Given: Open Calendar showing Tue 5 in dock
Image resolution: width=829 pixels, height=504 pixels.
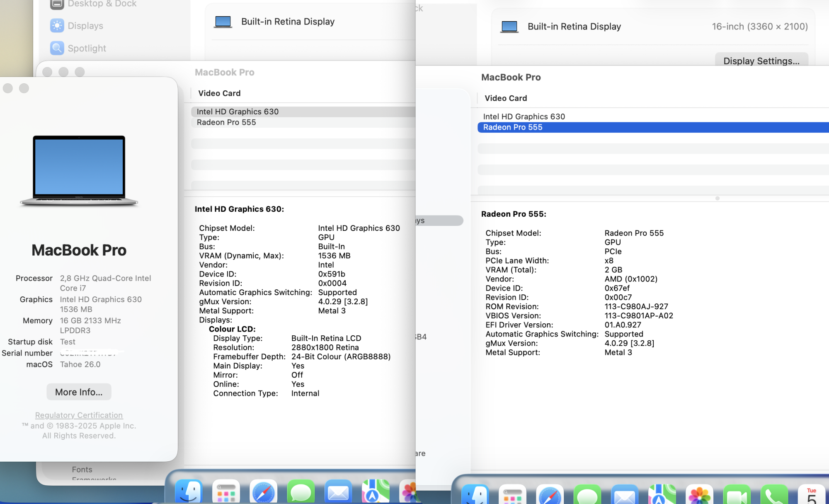Looking at the screenshot, I should tap(811, 495).
